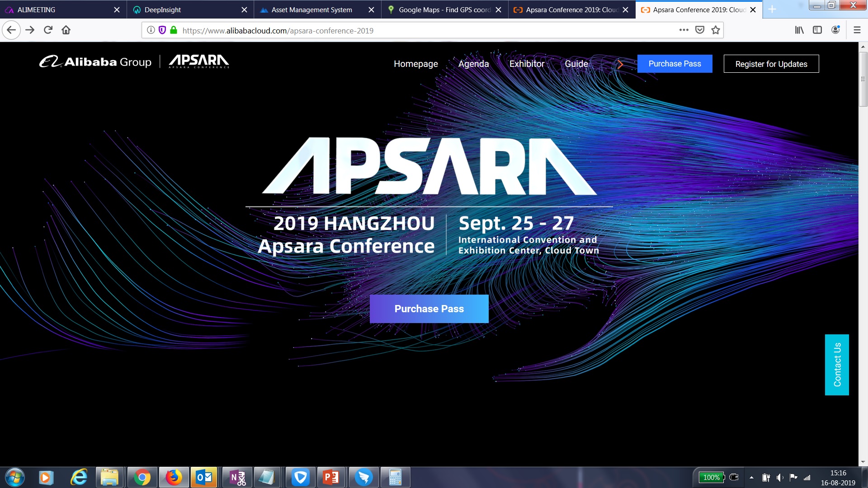The height and width of the screenshot is (488, 868).
Task: Open media player icon in taskbar
Action: click(46, 477)
